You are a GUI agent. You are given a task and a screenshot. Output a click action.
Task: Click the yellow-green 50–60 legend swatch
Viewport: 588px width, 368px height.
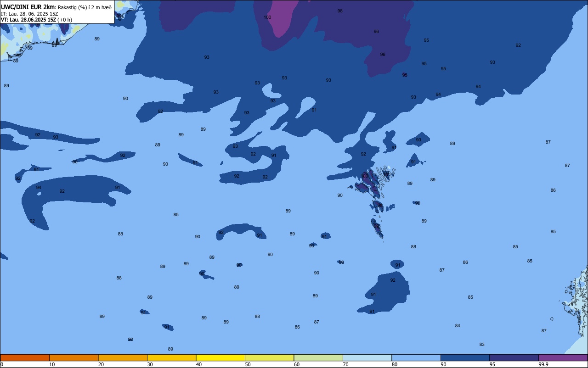tap(269, 357)
